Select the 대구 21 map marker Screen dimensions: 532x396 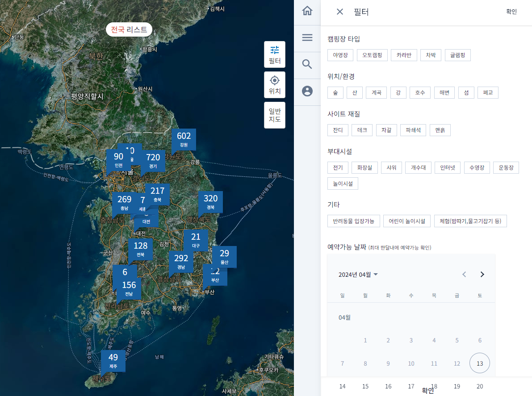tap(196, 240)
